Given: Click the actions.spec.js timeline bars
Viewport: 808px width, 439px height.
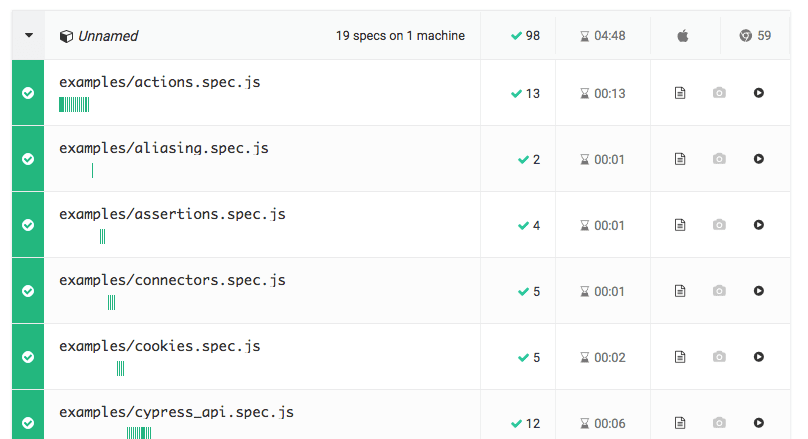Looking at the screenshot, I should coord(74,105).
